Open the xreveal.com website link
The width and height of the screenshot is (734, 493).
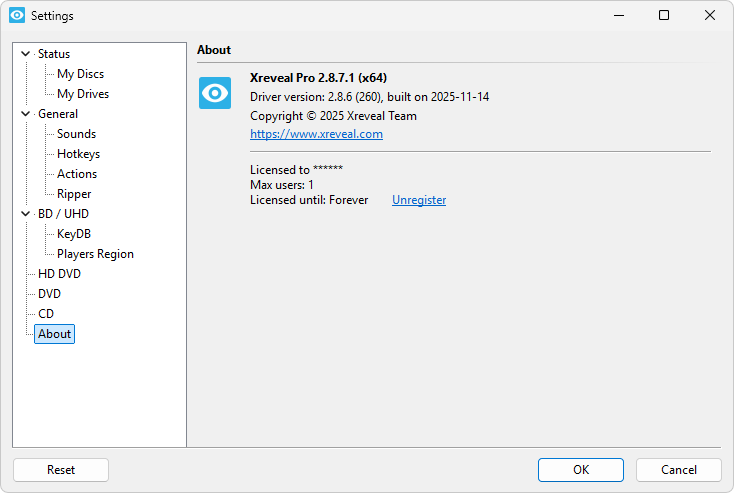(316, 134)
